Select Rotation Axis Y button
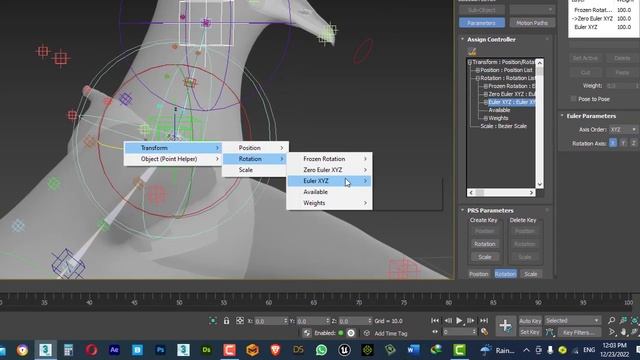640x360 pixels. coord(623,143)
